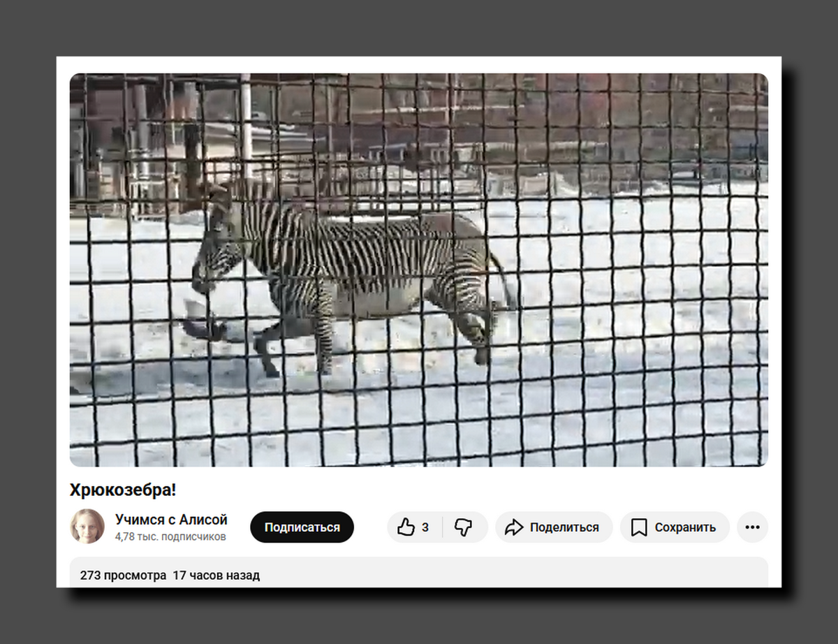Viewport: 838px width, 644px height.
Task: Click the Сохранить save button
Action: tap(675, 527)
